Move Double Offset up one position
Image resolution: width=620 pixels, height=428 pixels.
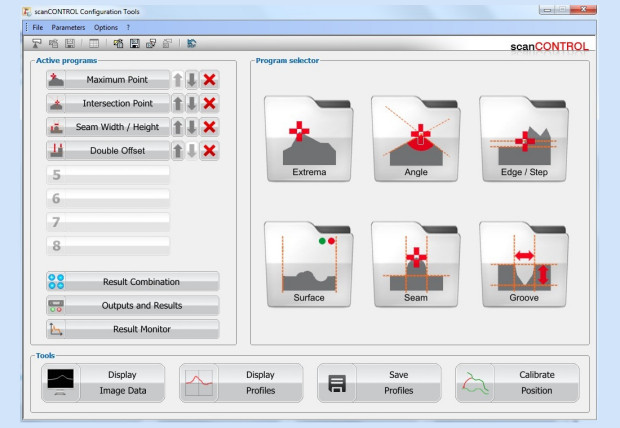(178, 151)
